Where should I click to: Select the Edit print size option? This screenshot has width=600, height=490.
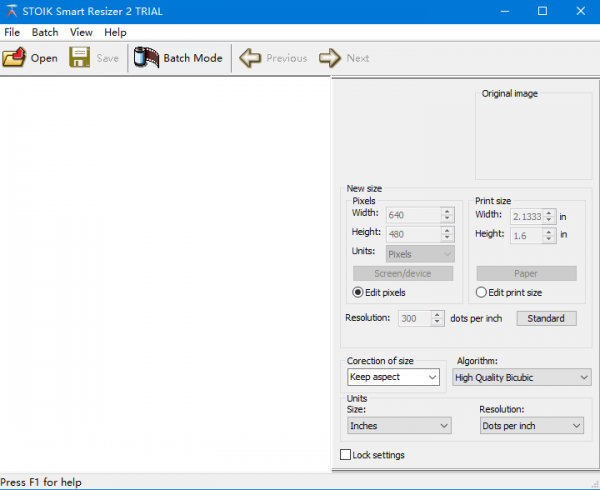tap(481, 292)
